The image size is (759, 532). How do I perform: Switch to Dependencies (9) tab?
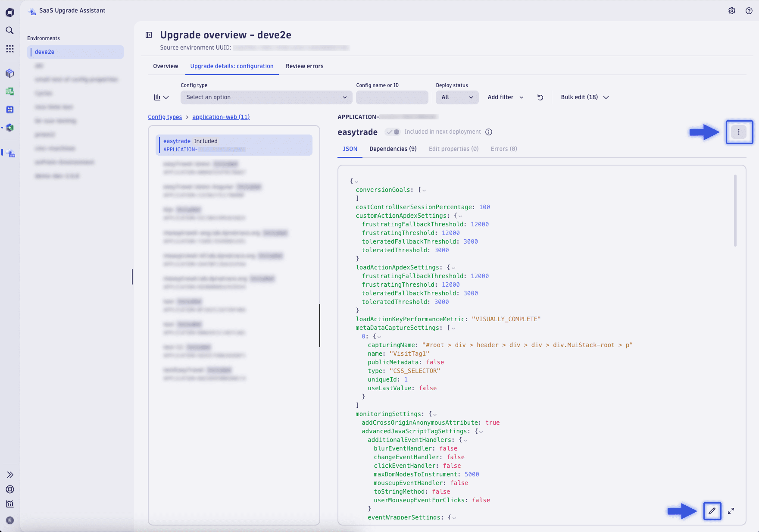393,149
